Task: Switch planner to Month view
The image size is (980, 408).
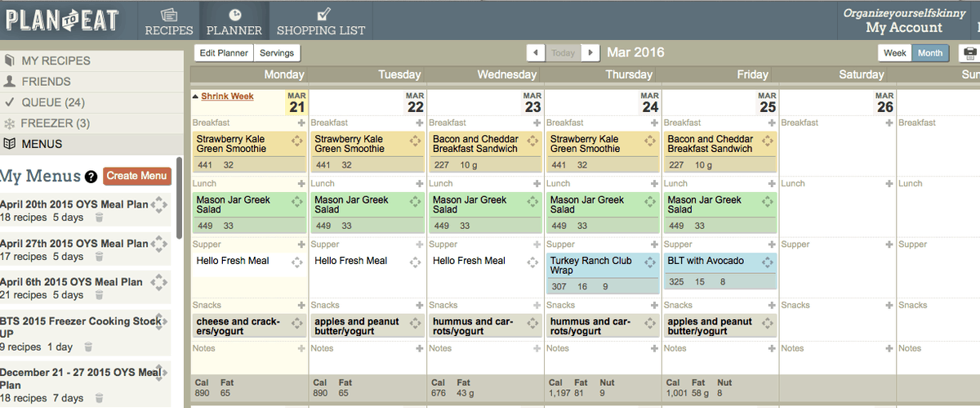Action: pyautogui.click(x=930, y=53)
